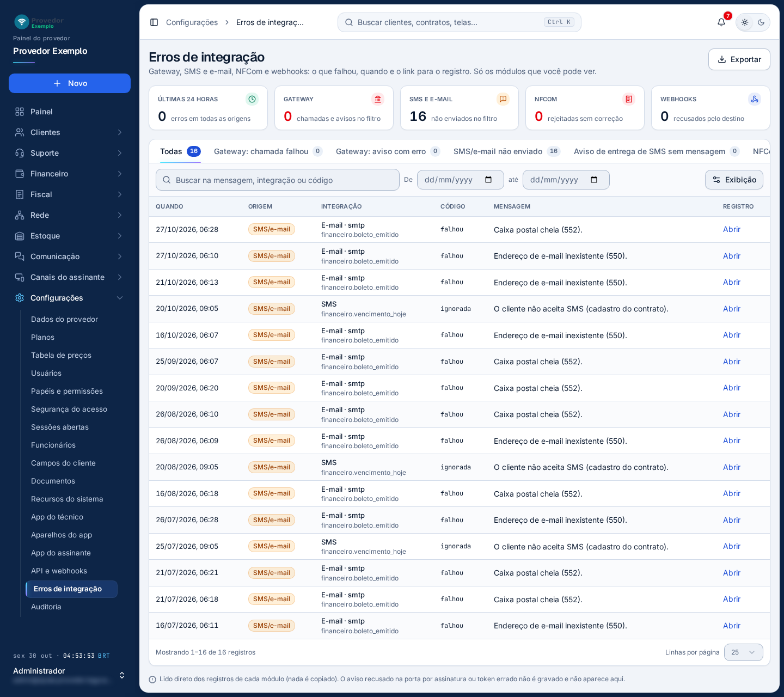Screen dimensions: 784x697
Task: Click the De date input field
Action: (x=461, y=180)
